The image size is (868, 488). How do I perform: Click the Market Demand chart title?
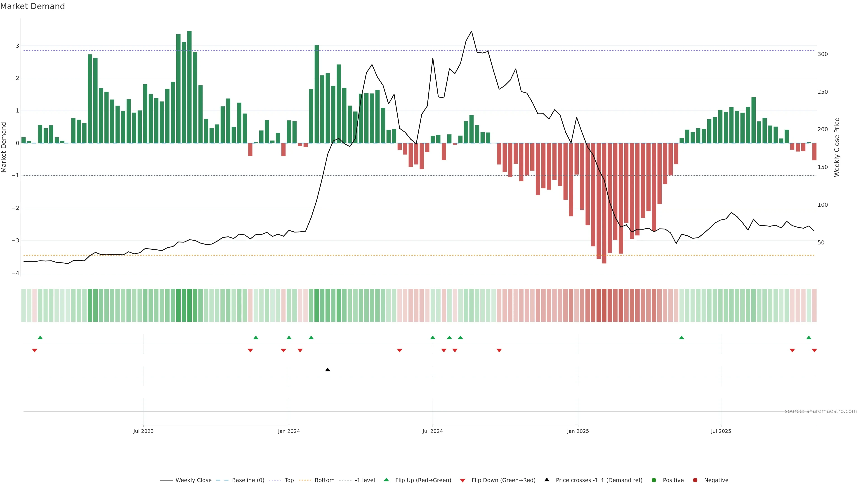click(x=32, y=6)
